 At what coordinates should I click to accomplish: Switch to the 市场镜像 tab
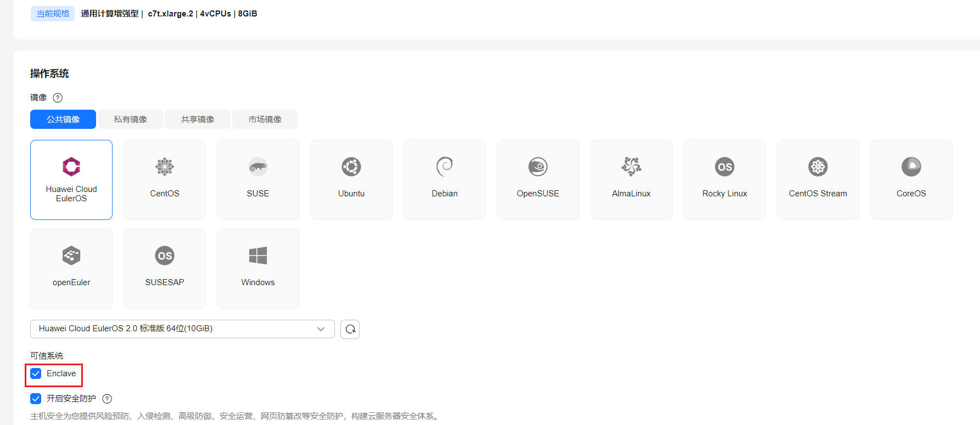(265, 119)
